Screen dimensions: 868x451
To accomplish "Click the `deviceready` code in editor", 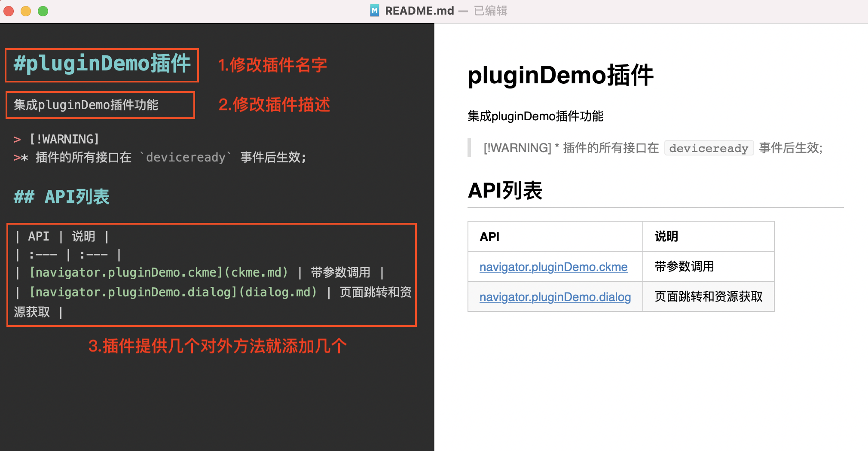I will pyautogui.click(x=186, y=157).
